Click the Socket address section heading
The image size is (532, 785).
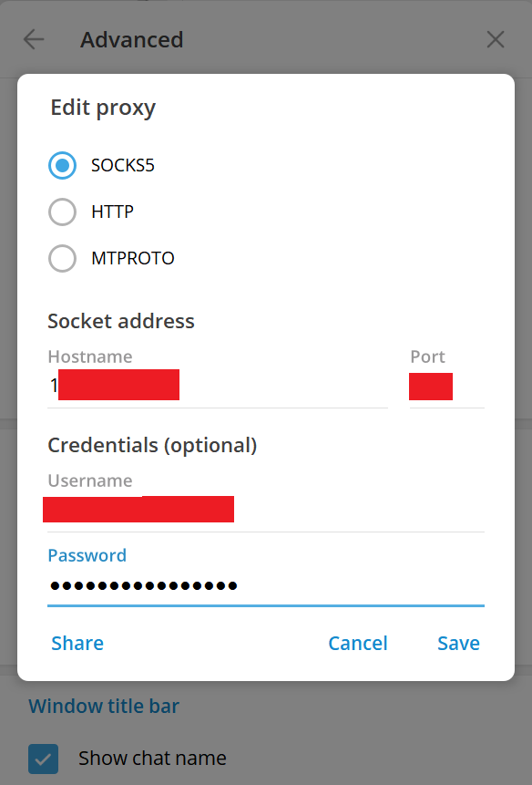coord(121,321)
